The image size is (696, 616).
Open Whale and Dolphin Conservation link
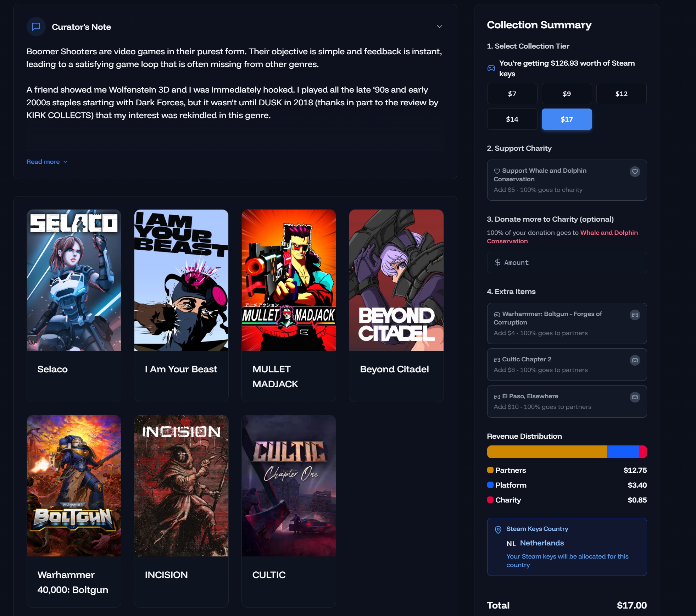pos(608,233)
